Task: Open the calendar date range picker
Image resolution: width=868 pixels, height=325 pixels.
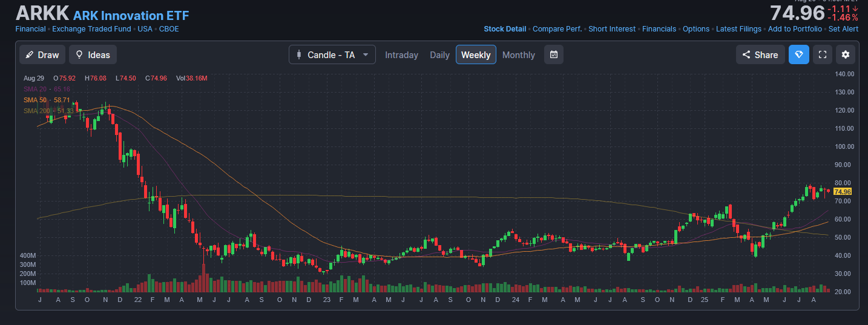Action: click(553, 54)
